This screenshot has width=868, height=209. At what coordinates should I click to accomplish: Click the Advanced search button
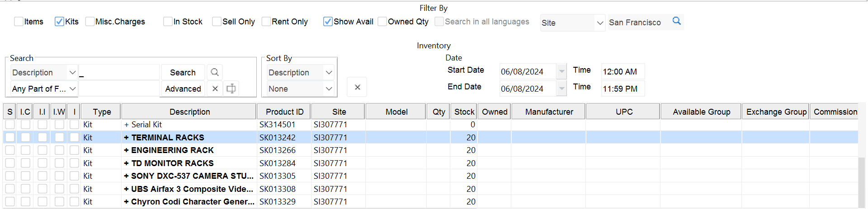point(183,89)
